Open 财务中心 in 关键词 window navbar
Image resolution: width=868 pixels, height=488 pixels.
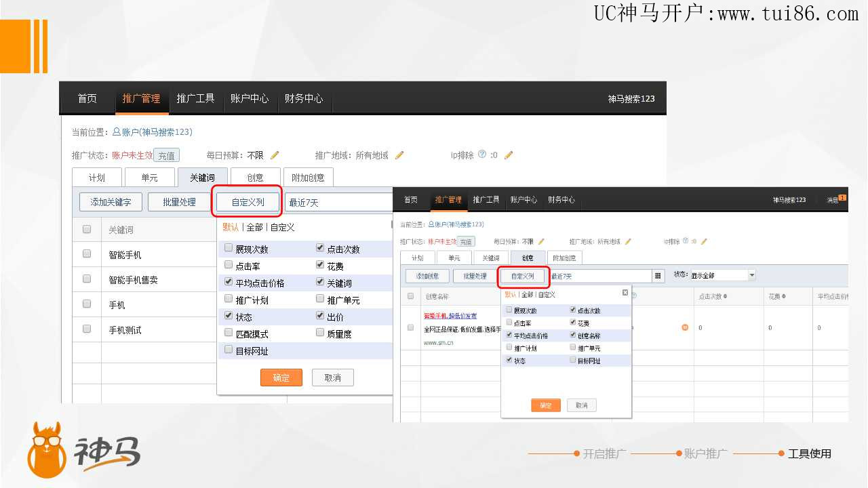pos(303,98)
